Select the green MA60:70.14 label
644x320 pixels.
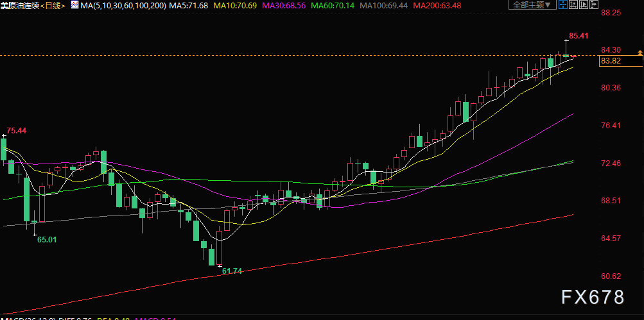pyautogui.click(x=333, y=6)
